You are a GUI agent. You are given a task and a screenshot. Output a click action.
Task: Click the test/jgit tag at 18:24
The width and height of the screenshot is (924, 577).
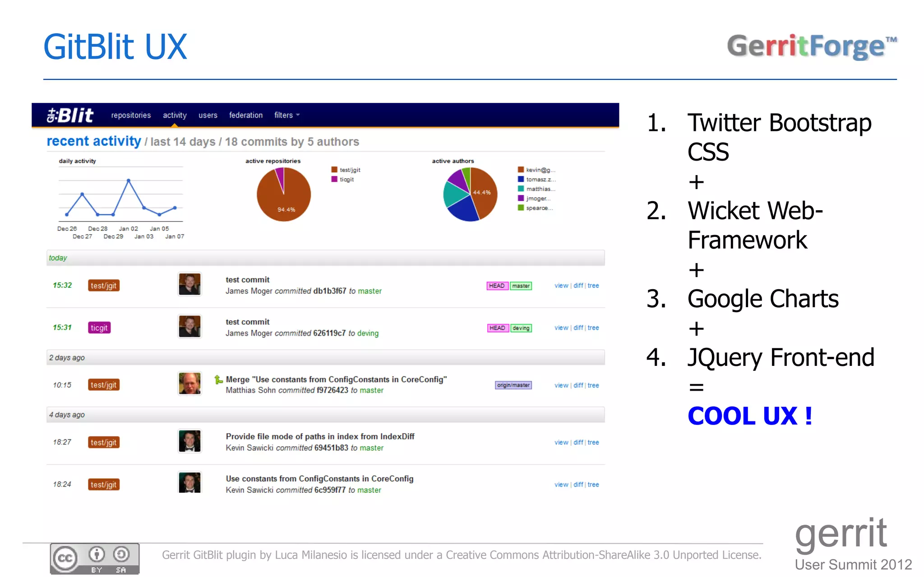pyautogui.click(x=104, y=485)
